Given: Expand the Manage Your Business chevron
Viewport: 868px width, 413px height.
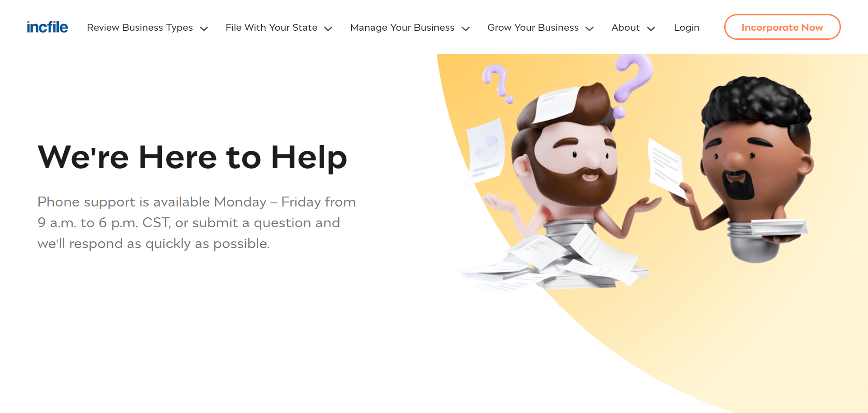Looking at the screenshot, I should 466,28.
